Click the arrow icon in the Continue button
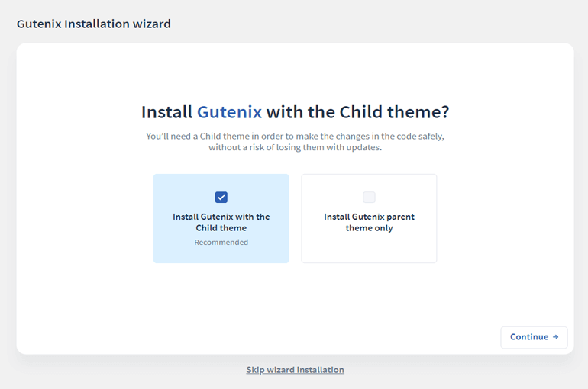Viewport: 588px width, 389px height. (555, 337)
